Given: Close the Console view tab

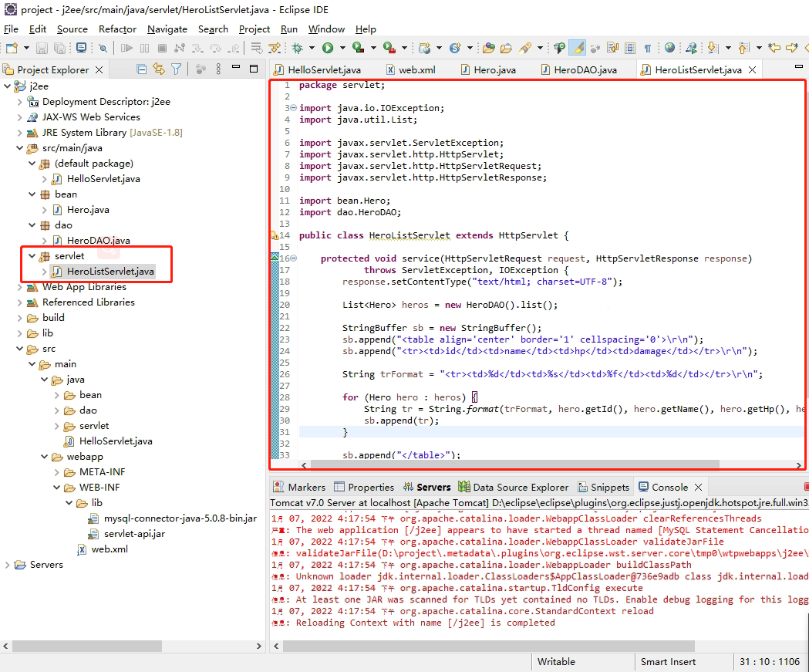Looking at the screenshot, I should click(x=699, y=488).
